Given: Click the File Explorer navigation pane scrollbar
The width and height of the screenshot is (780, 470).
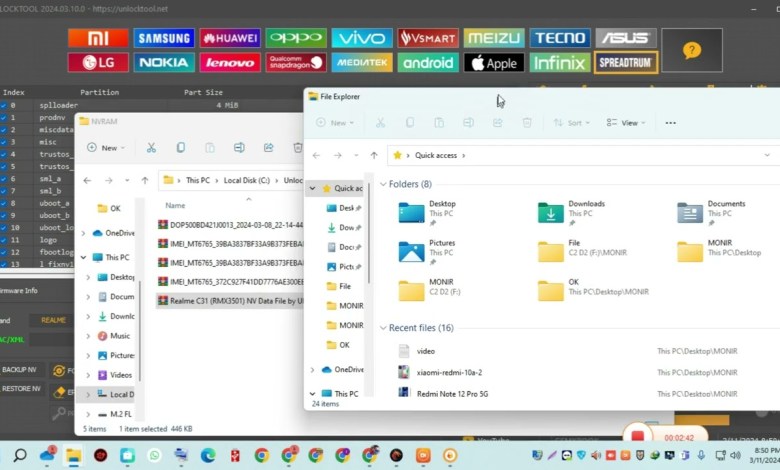Looking at the screenshot, I should (x=369, y=234).
